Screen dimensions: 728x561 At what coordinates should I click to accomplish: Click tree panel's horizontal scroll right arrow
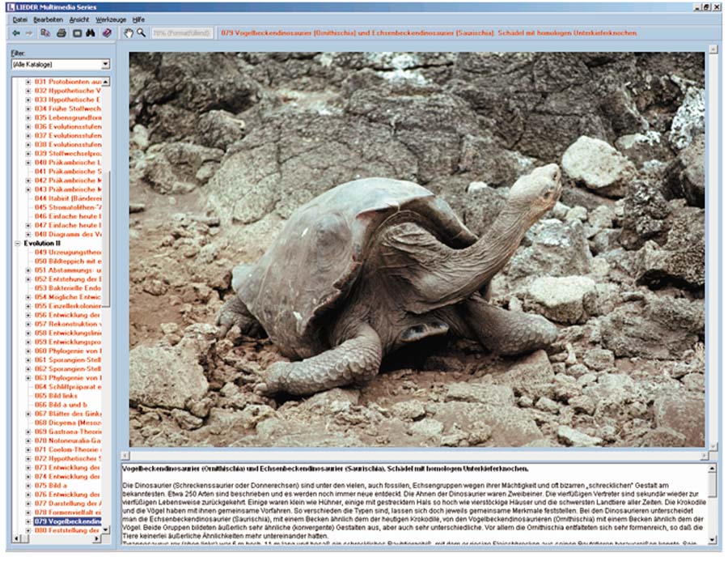point(97,538)
